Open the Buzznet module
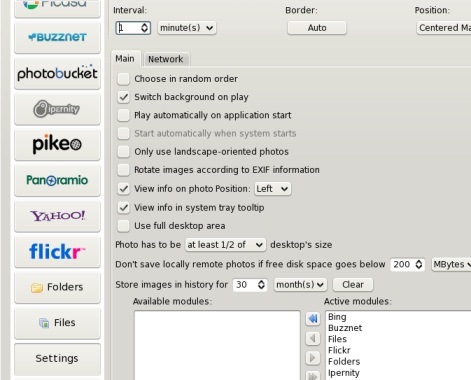Image resolution: width=471 pixels, height=380 pixels. point(57,37)
